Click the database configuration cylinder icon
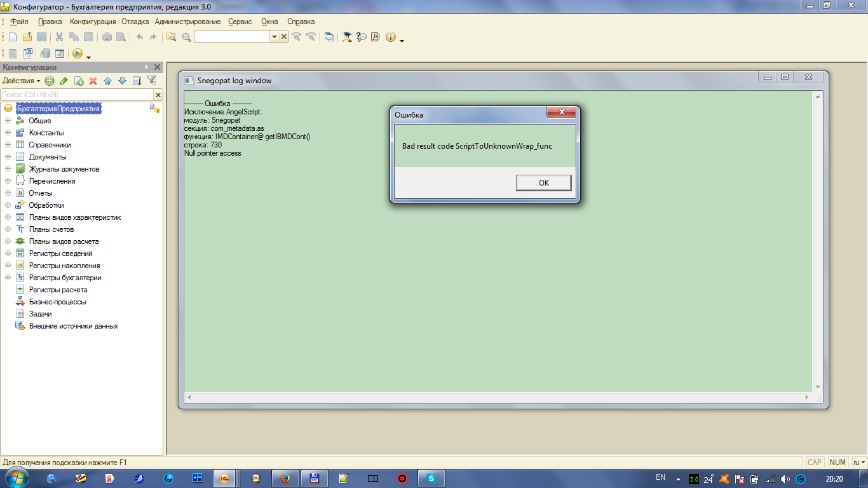The image size is (868, 488). point(46,54)
